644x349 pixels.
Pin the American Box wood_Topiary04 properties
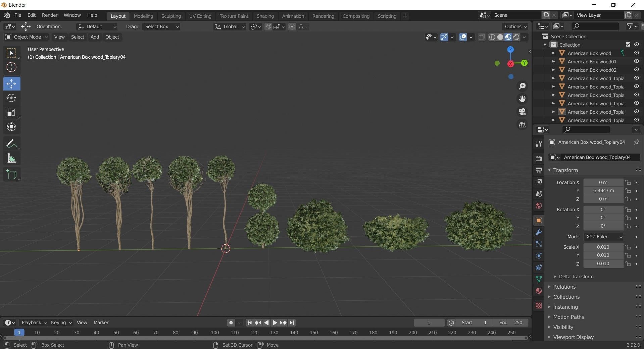636,142
